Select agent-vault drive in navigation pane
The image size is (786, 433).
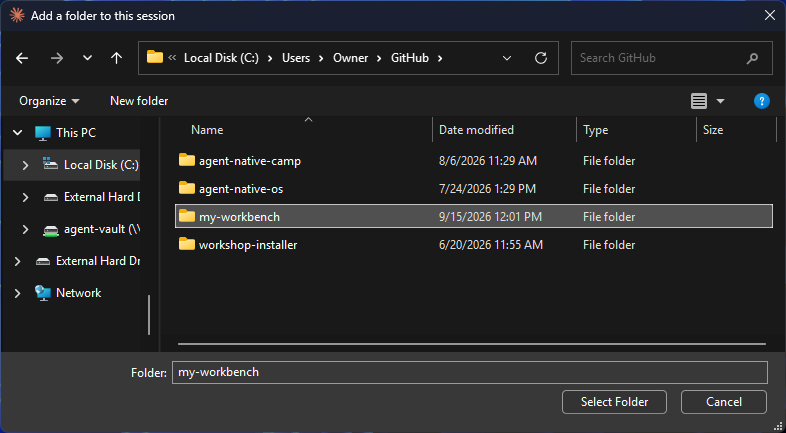click(x=91, y=229)
